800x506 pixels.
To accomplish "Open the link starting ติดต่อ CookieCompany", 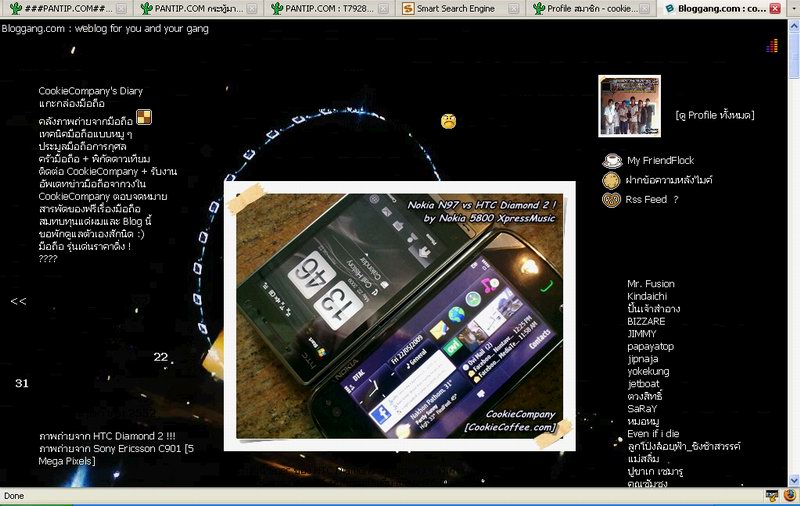I will [x=108, y=171].
